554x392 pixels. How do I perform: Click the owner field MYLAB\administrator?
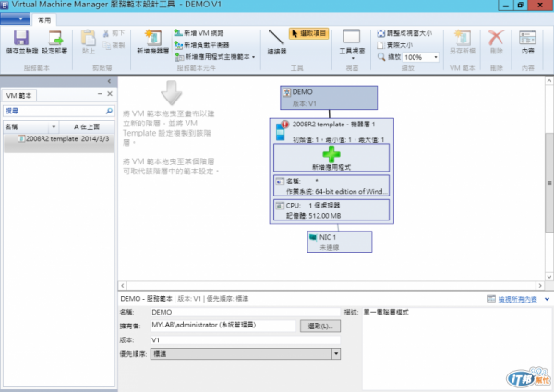click(x=223, y=326)
